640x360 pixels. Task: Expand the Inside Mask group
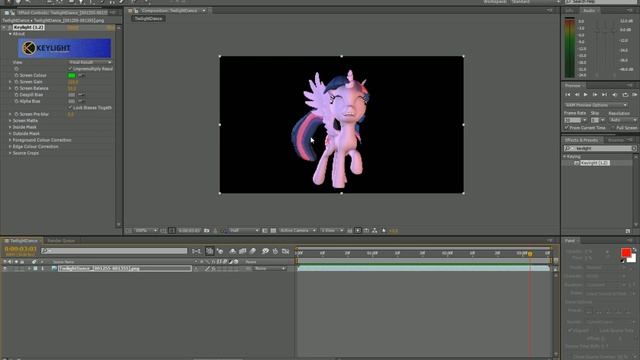[x=10, y=127]
